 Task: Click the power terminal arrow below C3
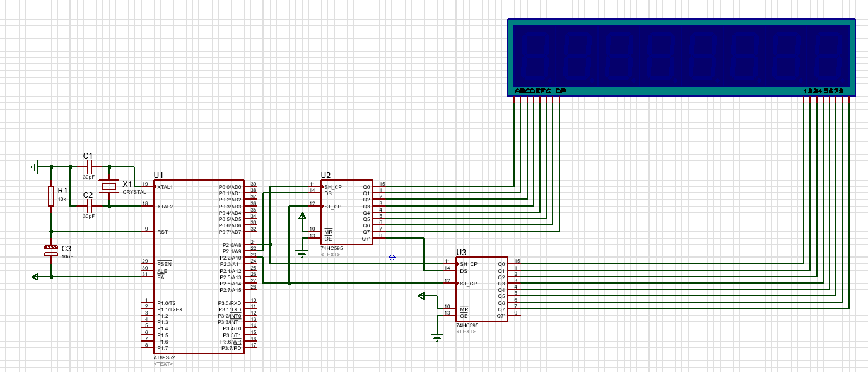35,277
